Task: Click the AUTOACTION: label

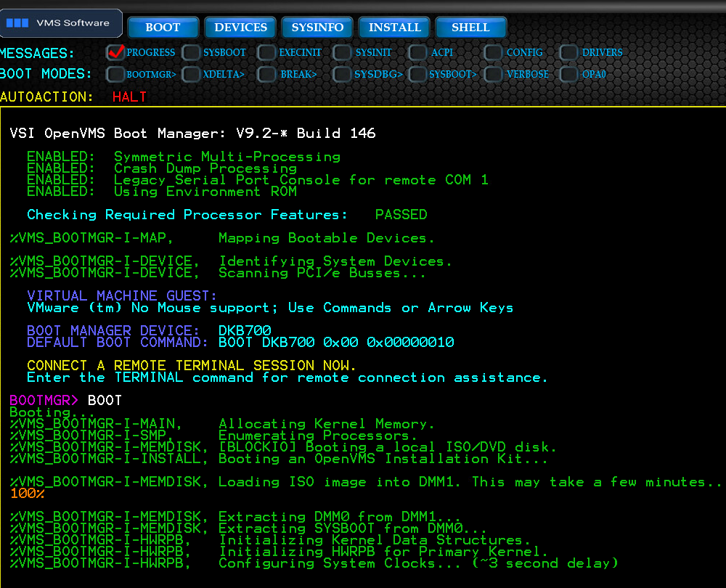Action: [46, 97]
